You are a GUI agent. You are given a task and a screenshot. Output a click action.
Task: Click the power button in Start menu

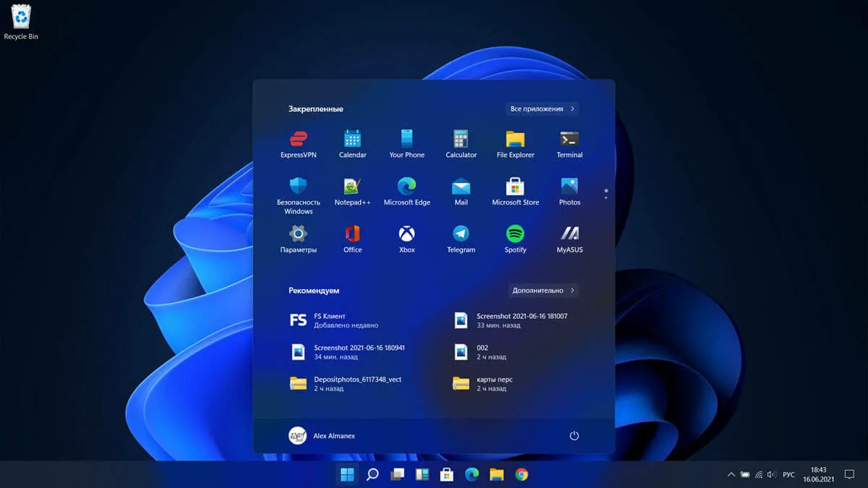(x=574, y=436)
